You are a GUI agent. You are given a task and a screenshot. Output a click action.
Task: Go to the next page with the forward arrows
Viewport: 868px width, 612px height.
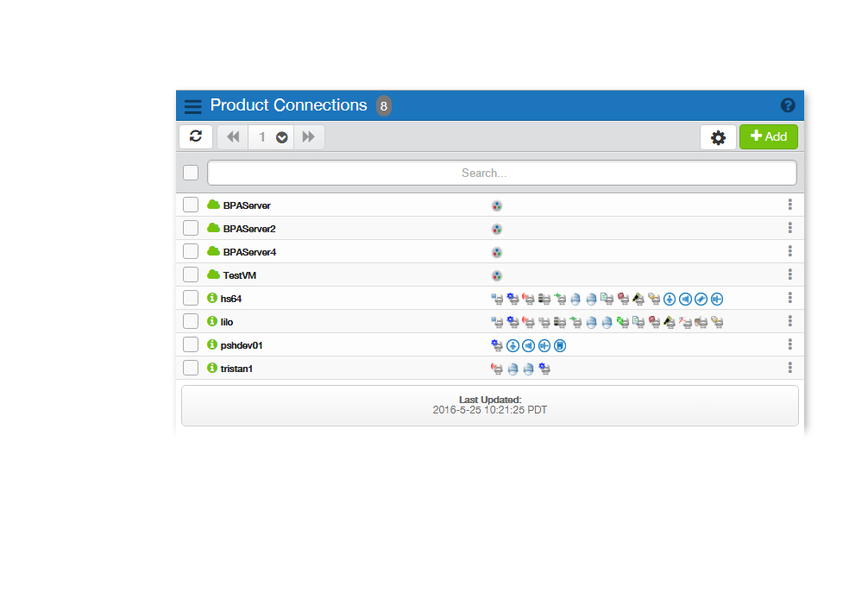(x=309, y=137)
